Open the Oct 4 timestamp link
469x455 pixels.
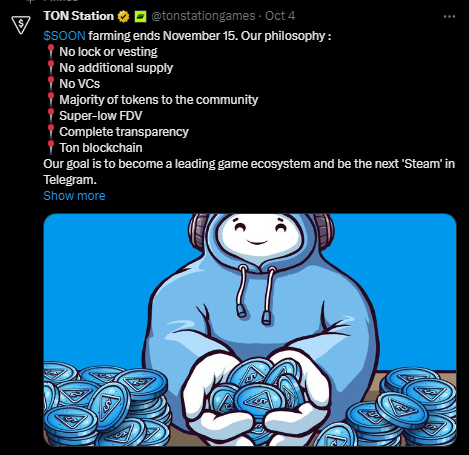tap(280, 16)
